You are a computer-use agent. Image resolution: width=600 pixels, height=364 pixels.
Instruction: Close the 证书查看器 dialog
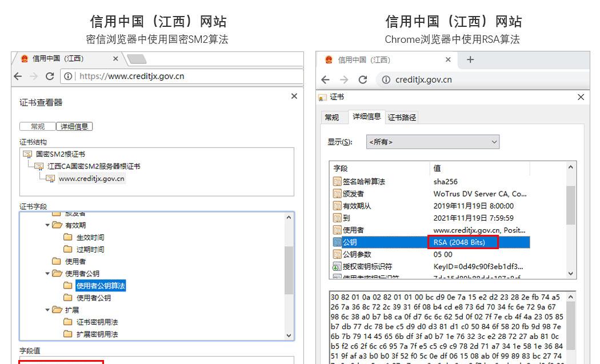pos(294,96)
